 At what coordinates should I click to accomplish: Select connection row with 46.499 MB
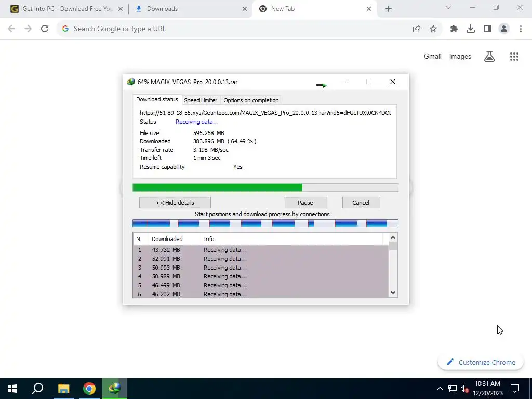[x=261, y=285]
